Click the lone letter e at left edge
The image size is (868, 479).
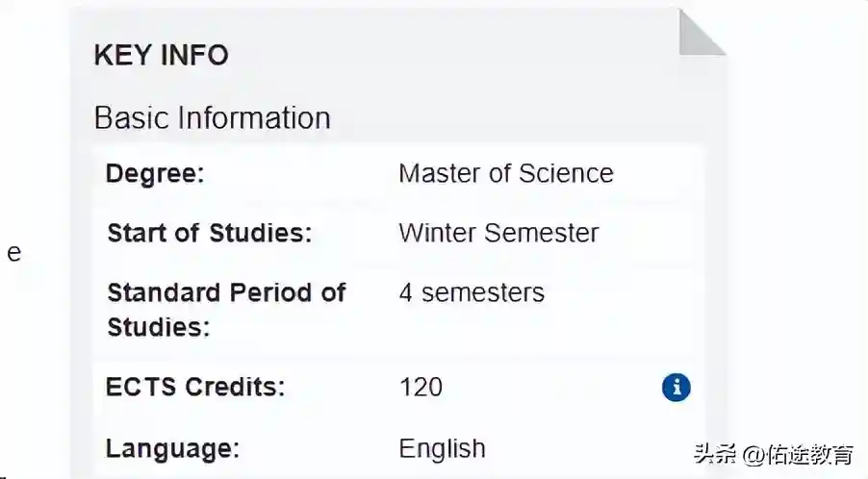13,254
